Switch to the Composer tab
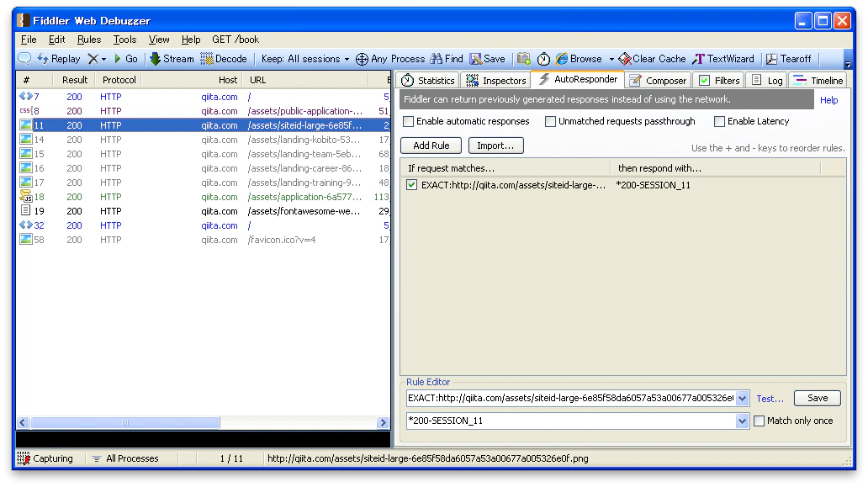 [658, 80]
